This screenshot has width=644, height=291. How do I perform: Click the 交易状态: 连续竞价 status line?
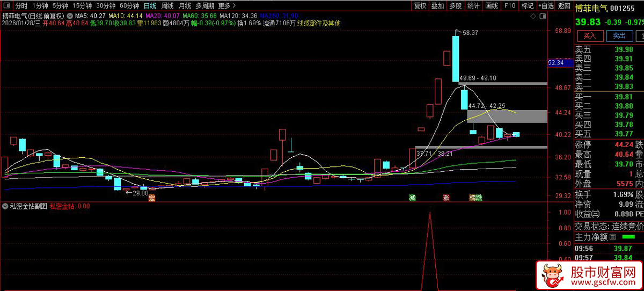[x=609, y=225]
